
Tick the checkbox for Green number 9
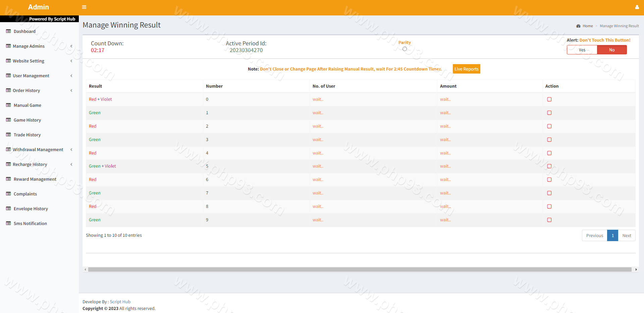tap(549, 220)
